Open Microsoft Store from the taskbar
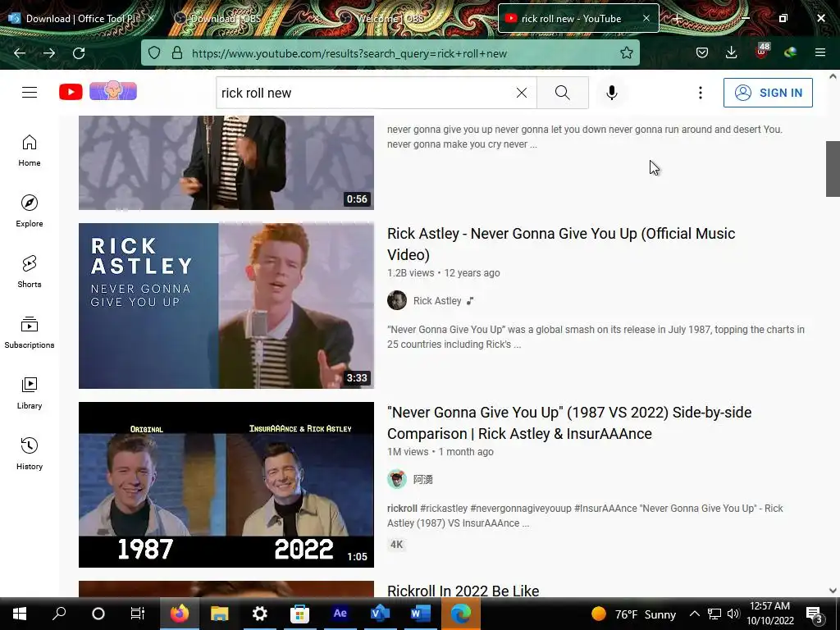The width and height of the screenshot is (840, 630). coord(300,614)
